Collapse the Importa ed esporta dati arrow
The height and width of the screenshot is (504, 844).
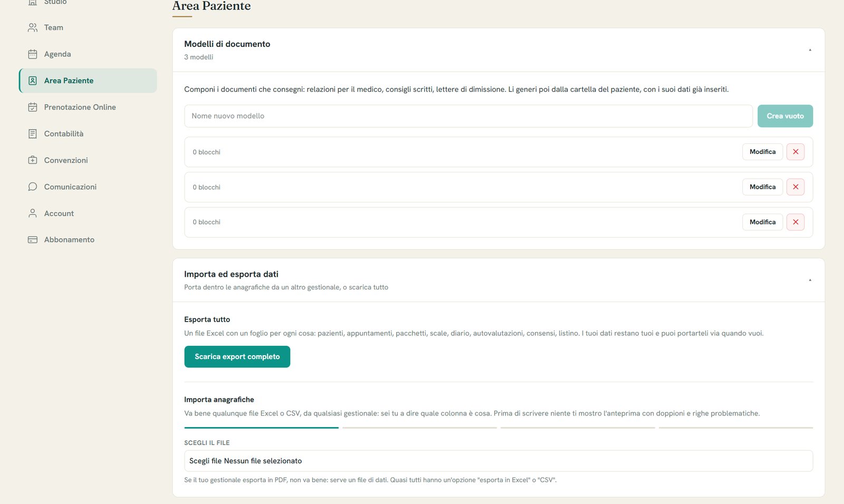(x=810, y=280)
